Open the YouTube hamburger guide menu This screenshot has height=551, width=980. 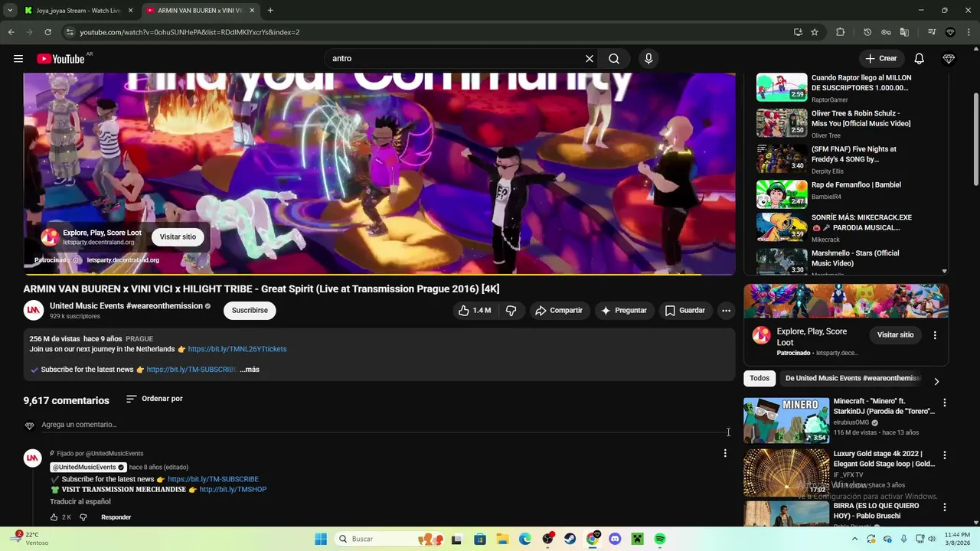pyautogui.click(x=18, y=59)
